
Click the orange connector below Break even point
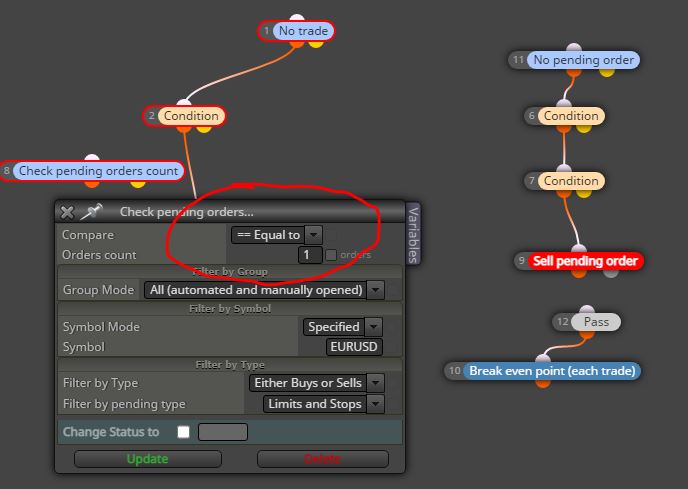tap(543, 384)
